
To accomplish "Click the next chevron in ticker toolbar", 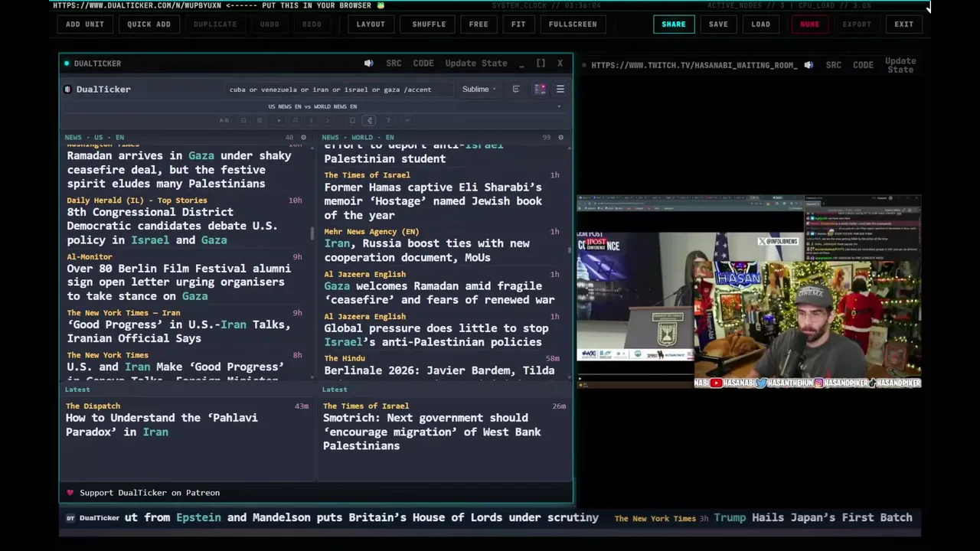I will (327, 120).
